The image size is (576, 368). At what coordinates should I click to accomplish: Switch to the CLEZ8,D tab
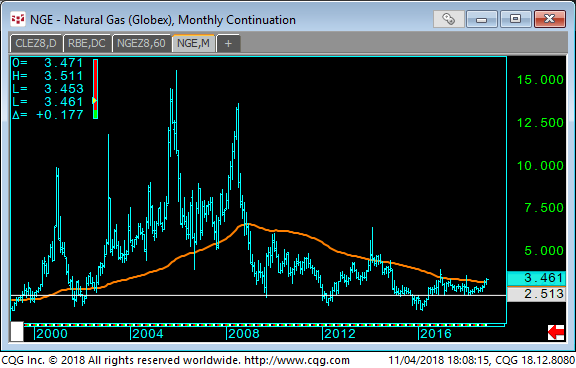(x=36, y=43)
